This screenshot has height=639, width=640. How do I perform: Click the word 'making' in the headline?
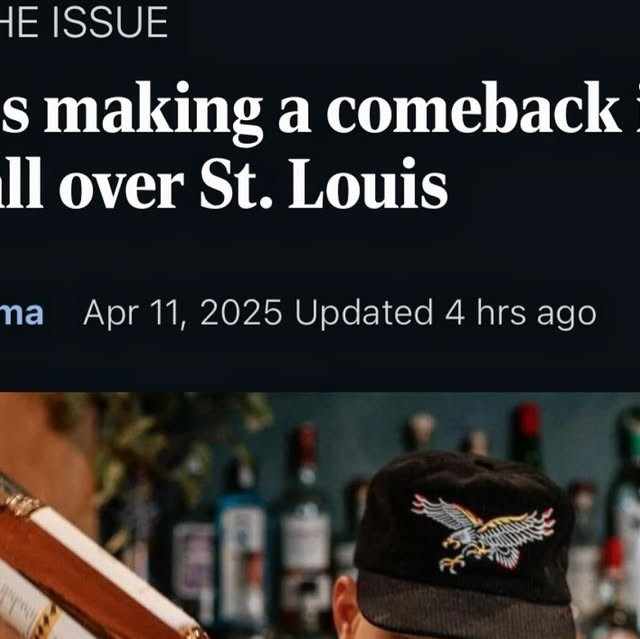[153, 110]
